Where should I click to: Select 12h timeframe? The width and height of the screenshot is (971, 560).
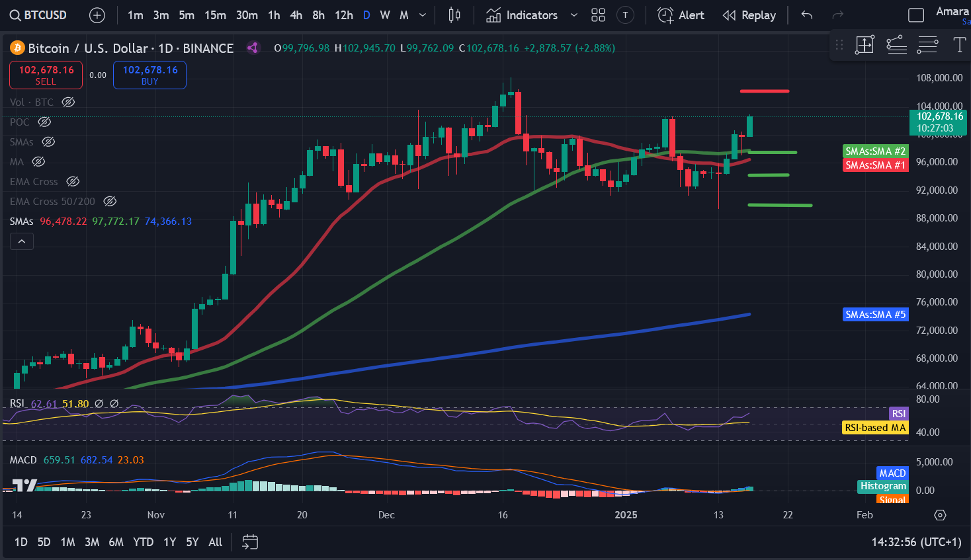point(344,15)
